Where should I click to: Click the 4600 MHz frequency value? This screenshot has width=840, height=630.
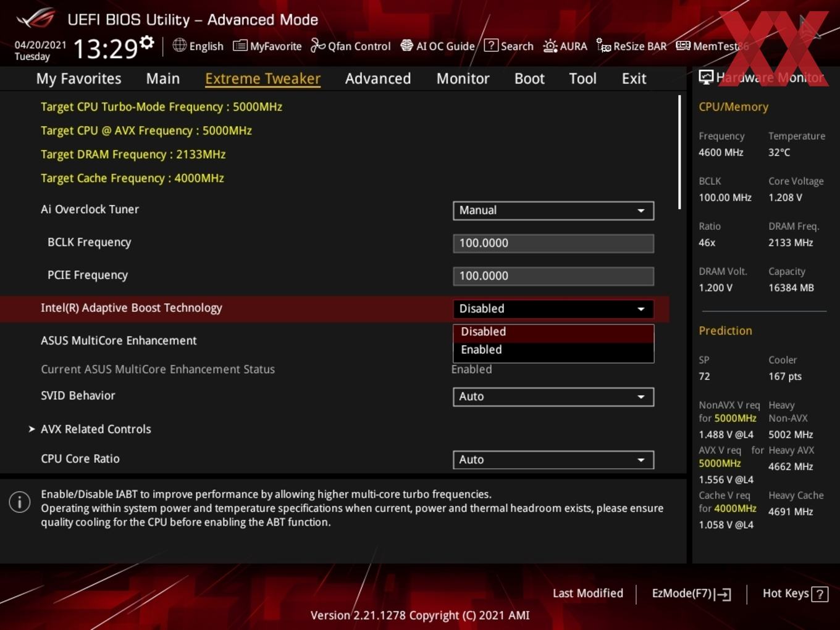[721, 153]
